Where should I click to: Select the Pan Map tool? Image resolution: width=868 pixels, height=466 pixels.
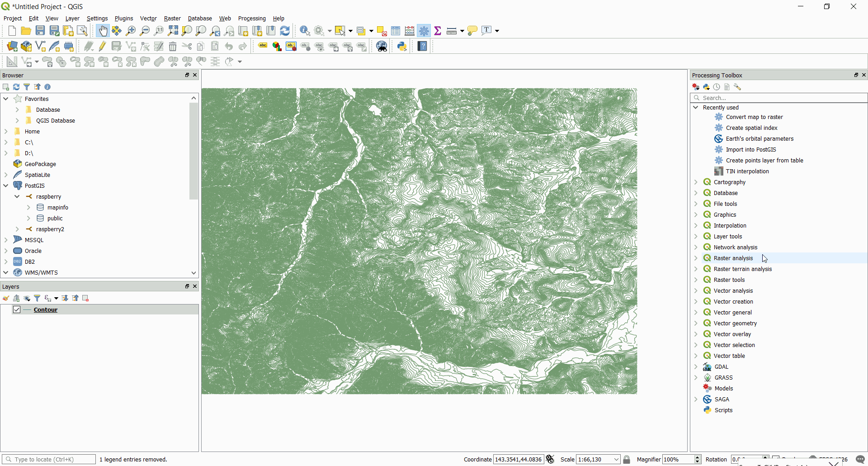click(103, 30)
